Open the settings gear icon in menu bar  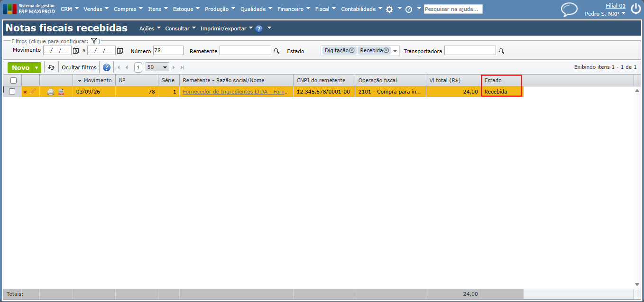(389, 9)
